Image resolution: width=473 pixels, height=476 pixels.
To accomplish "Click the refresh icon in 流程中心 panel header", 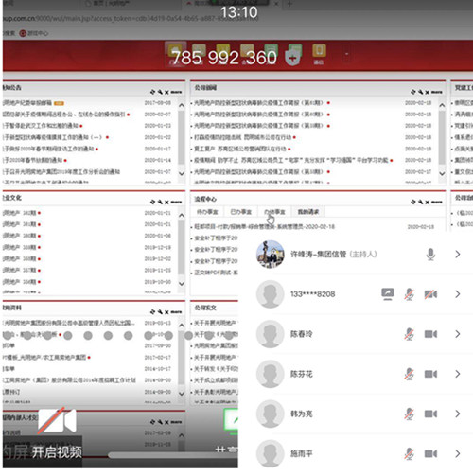I will [x=413, y=202].
